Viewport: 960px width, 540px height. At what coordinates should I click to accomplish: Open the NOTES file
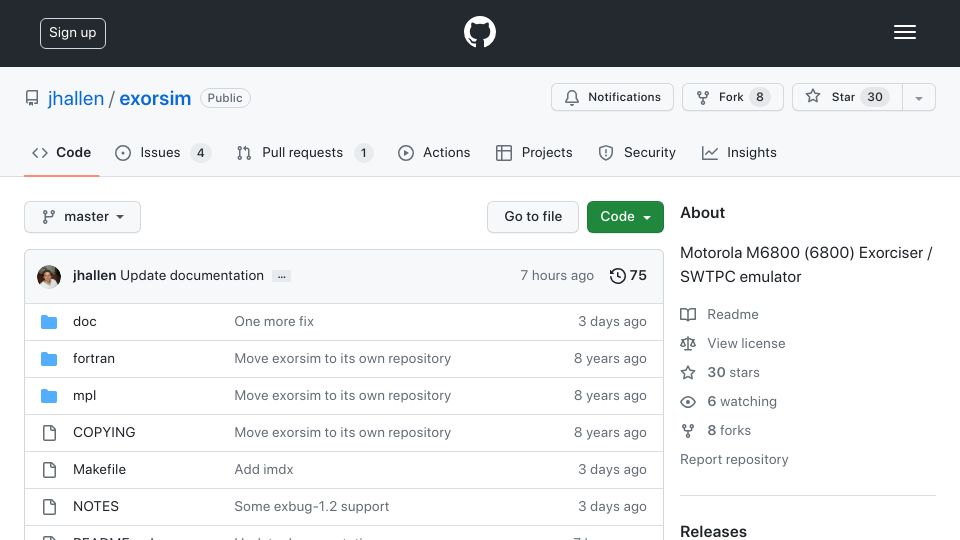96,506
